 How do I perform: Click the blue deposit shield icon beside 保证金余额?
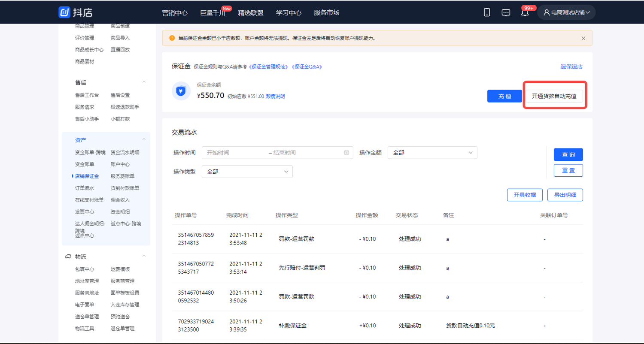click(181, 91)
